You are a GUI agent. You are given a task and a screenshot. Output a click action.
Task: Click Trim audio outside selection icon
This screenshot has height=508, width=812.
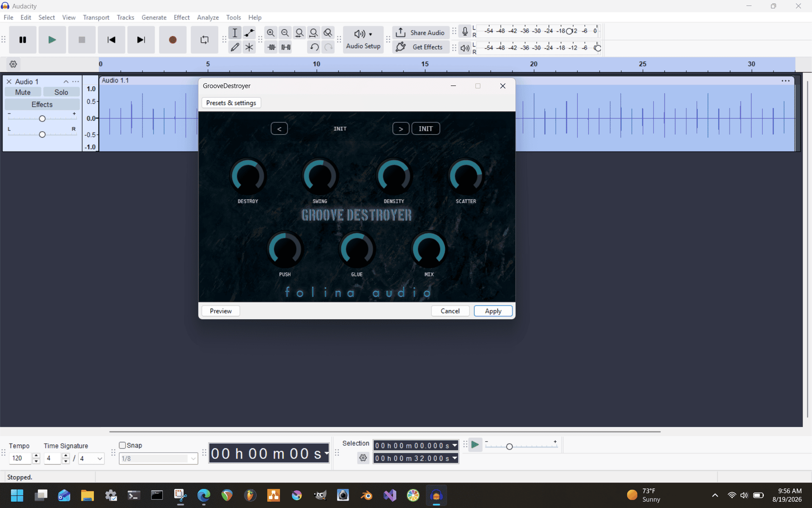coord(272,47)
